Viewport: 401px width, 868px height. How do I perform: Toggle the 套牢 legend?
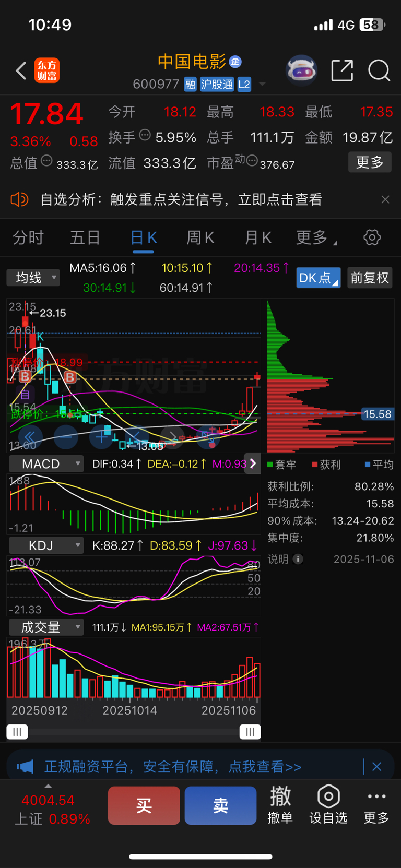pos(281,465)
